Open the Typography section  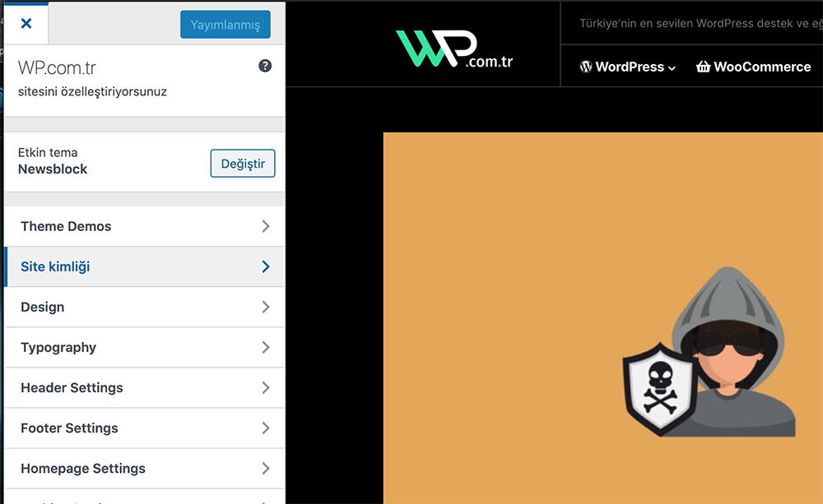click(x=145, y=347)
